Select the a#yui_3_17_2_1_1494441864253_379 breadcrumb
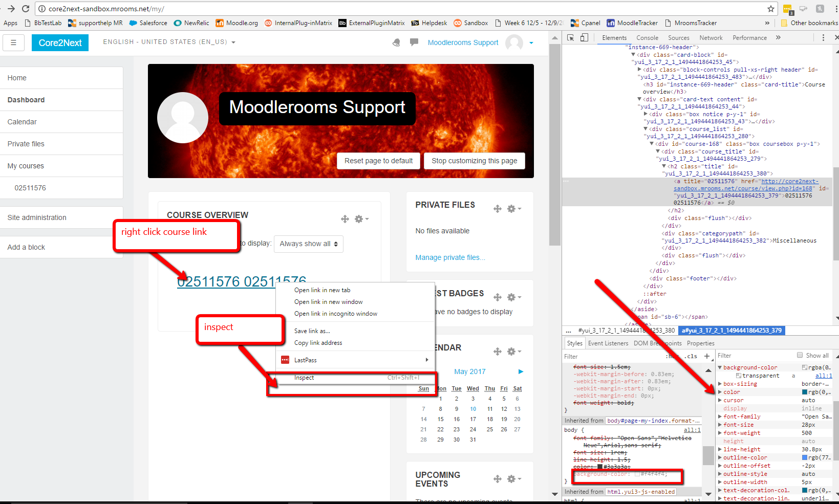839x504 pixels. (732, 331)
